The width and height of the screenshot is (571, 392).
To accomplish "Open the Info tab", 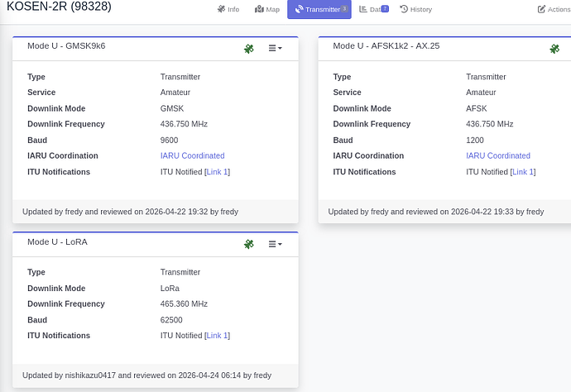I will [x=228, y=9].
